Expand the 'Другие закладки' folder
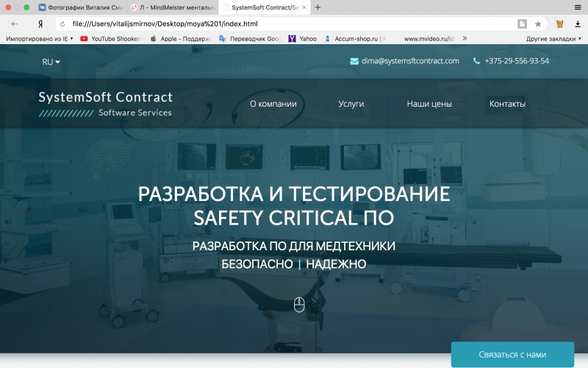 point(553,39)
